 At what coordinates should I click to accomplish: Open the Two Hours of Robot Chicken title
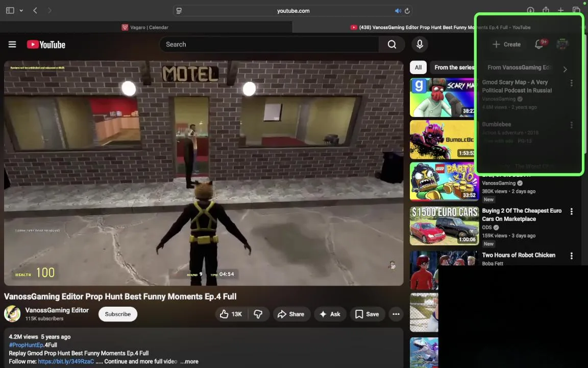(519, 255)
